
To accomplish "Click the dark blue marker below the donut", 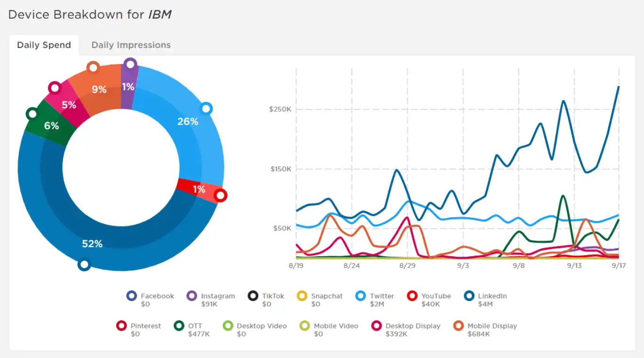I will point(84,265).
